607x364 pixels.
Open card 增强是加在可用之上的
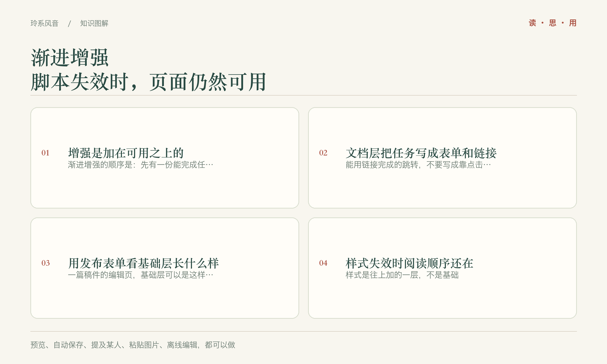coord(165,158)
